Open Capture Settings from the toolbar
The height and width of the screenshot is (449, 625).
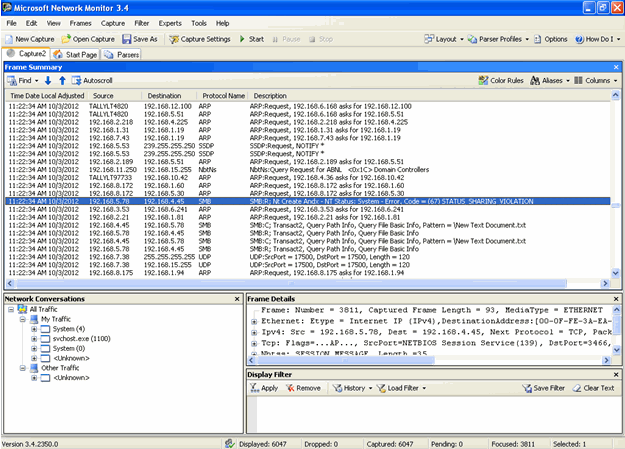click(x=200, y=39)
